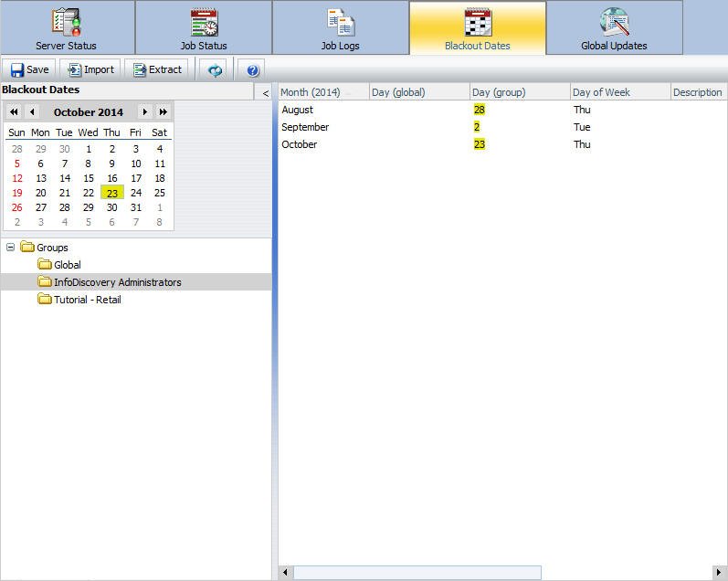Sort by Day (group) column header
Screen dimensions: 728x581
tap(520, 92)
